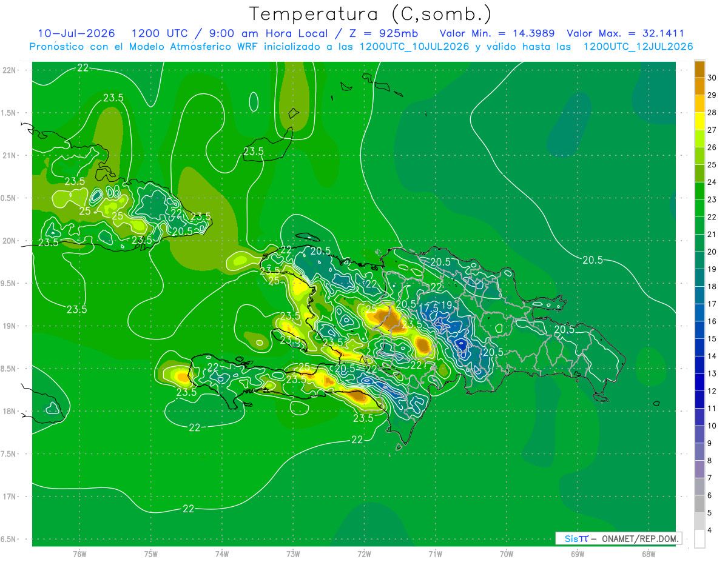This screenshot has width=728, height=562.
Task: Click the '68W' longitude axis label
Action: coord(649,554)
